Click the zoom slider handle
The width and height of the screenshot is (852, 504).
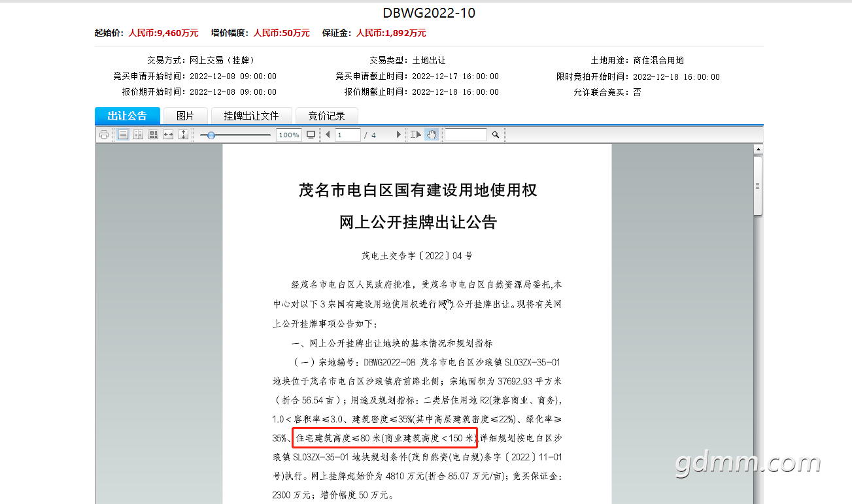tap(211, 135)
